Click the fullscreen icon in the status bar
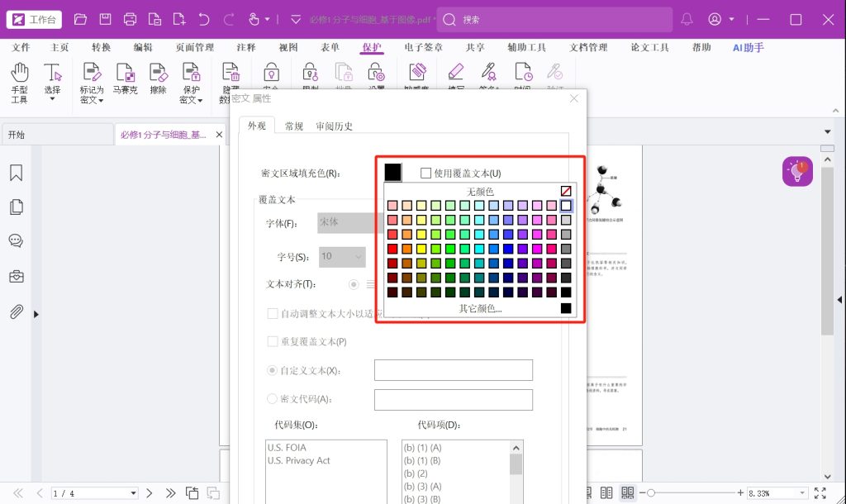The image size is (846, 504). (820, 493)
